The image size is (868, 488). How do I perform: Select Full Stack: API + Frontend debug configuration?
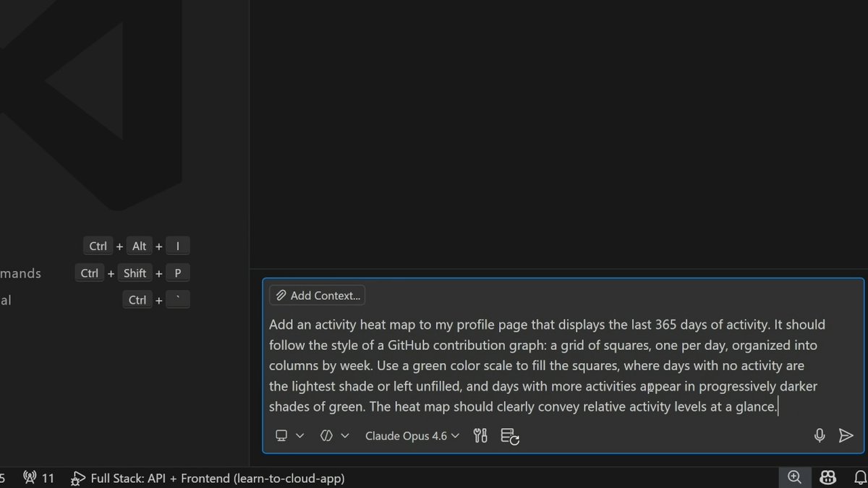tap(208, 478)
